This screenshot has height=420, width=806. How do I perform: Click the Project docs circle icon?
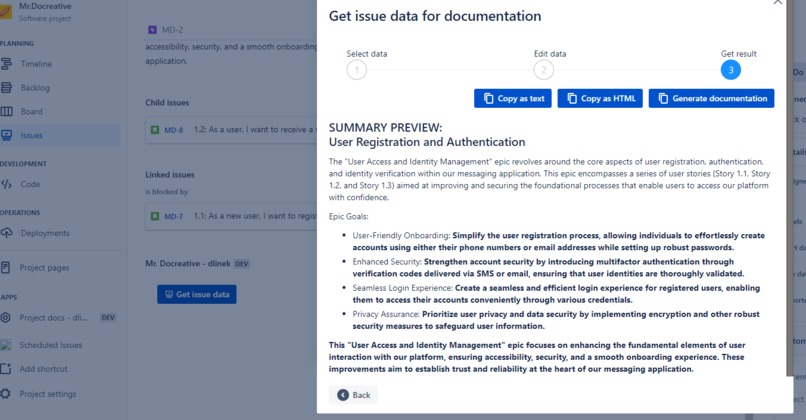(5, 318)
